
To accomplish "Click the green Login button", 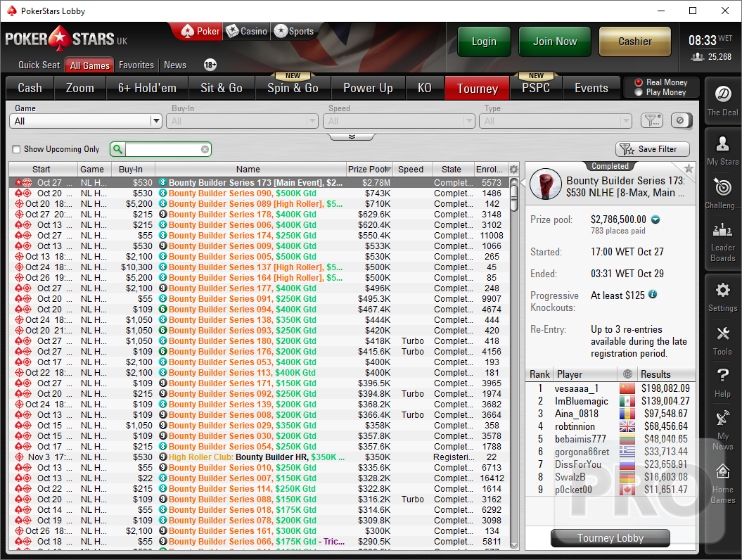I will tap(484, 42).
